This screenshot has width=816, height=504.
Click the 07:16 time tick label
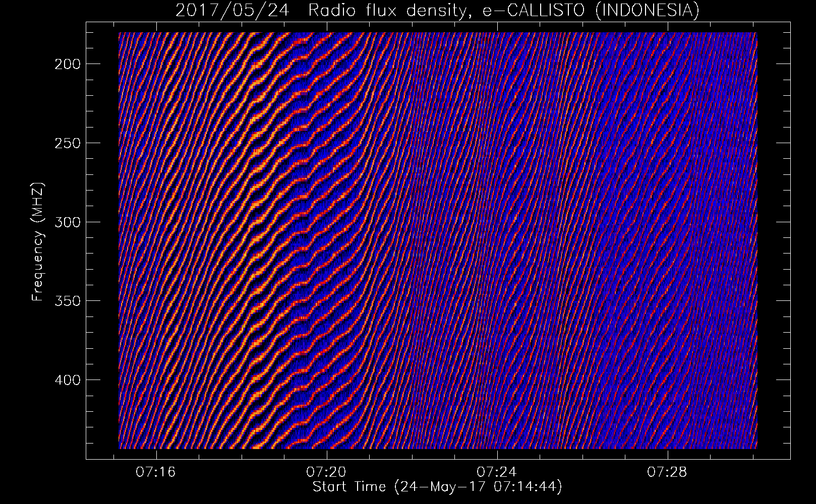(156, 472)
